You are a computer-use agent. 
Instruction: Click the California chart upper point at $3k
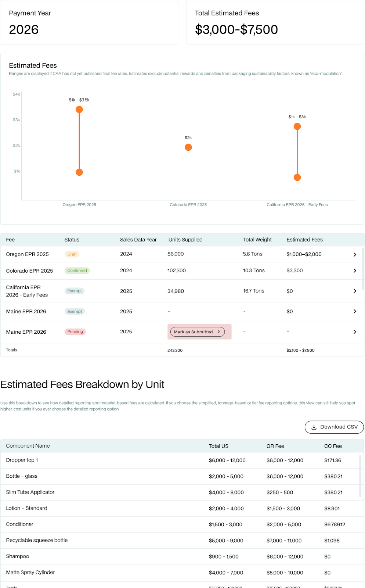297,126
